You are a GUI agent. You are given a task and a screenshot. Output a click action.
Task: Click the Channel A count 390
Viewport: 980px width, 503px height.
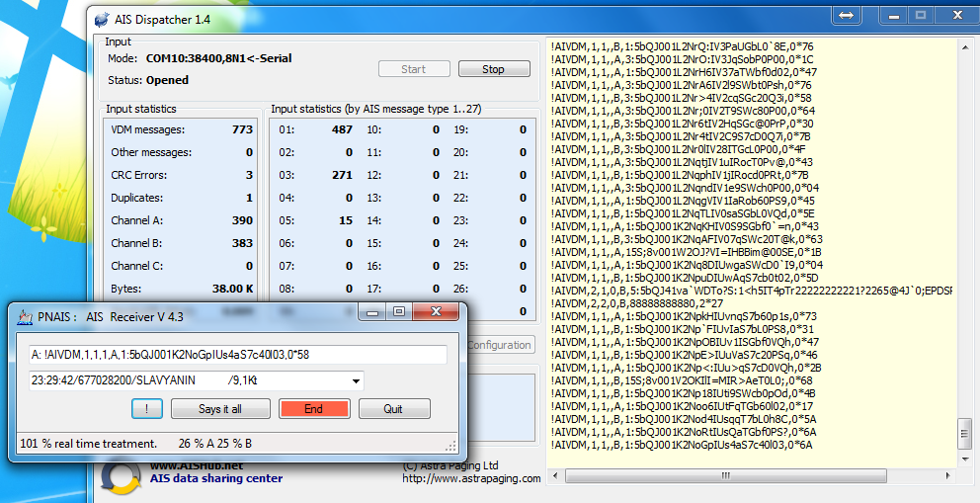242,220
